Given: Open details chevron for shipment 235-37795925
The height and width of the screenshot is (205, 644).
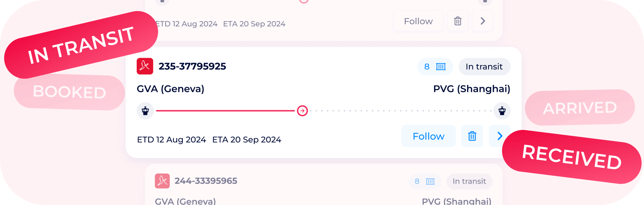Looking at the screenshot, I should (x=499, y=136).
